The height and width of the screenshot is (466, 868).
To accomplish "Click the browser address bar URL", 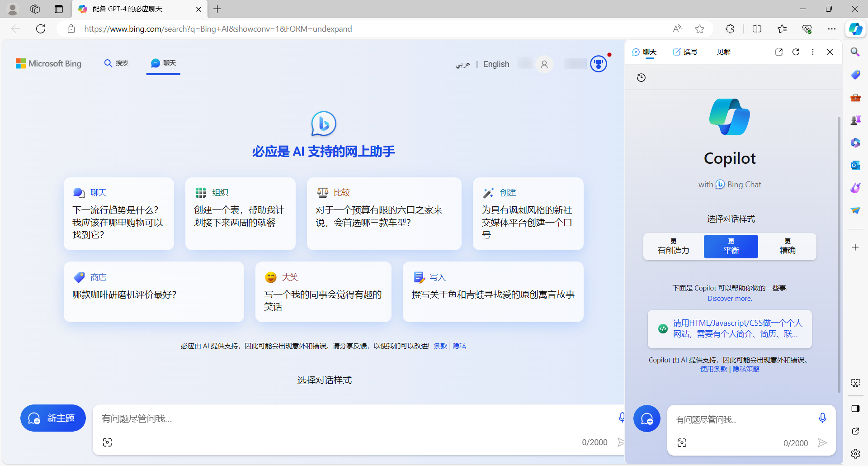I will (x=218, y=29).
